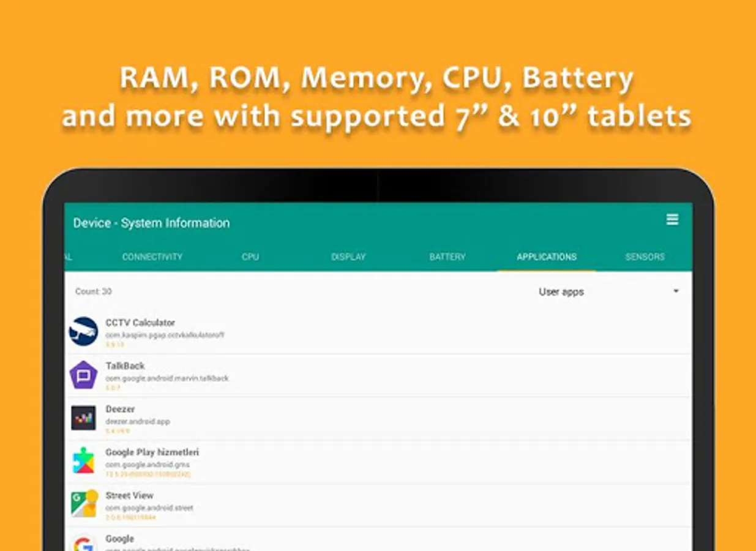Click the dropdown arrow beside User apps
This screenshot has width=756, height=551.
pyautogui.click(x=676, y=291)
